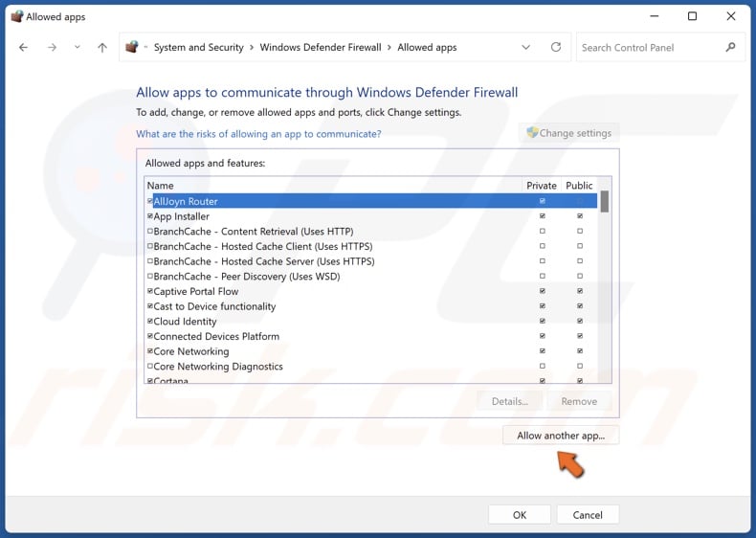The height and width of the screenshot is (538, 756).
Task: Toggle Cast to Device functionality Private checkbox
Action: click(543, 306)
